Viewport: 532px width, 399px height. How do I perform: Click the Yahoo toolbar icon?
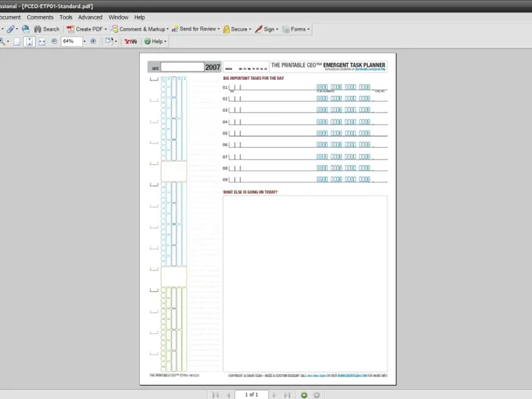pyautogui.click(x=130, y=41)
